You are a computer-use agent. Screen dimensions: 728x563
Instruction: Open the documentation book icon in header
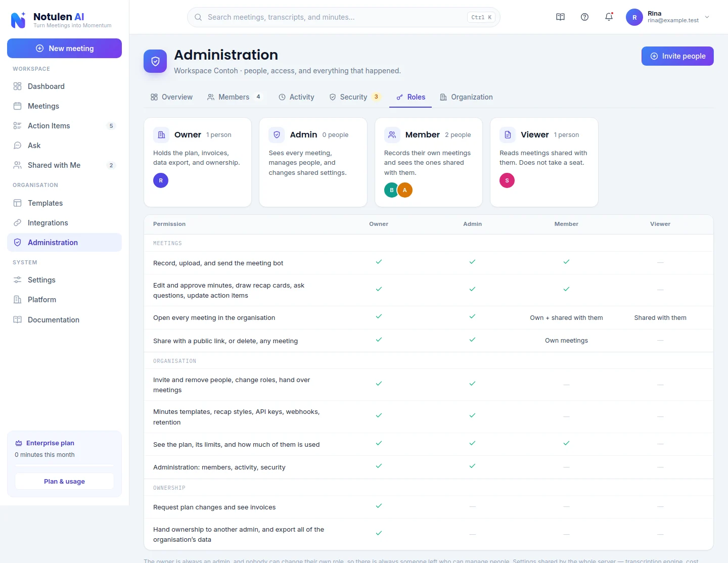pos(560,17)
